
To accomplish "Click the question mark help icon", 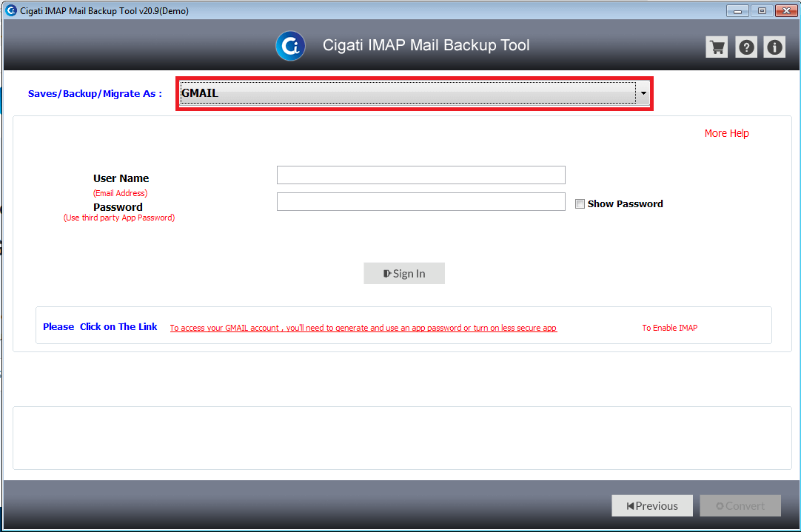I will 745,47.
